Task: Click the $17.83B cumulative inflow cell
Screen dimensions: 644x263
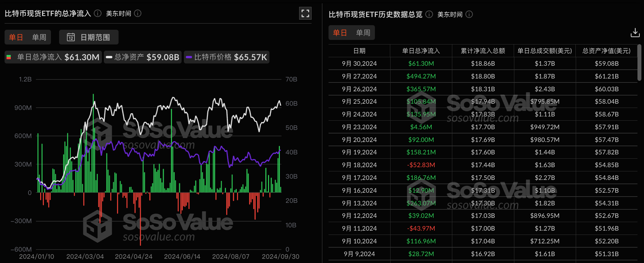Action: [x=483, y=114]
